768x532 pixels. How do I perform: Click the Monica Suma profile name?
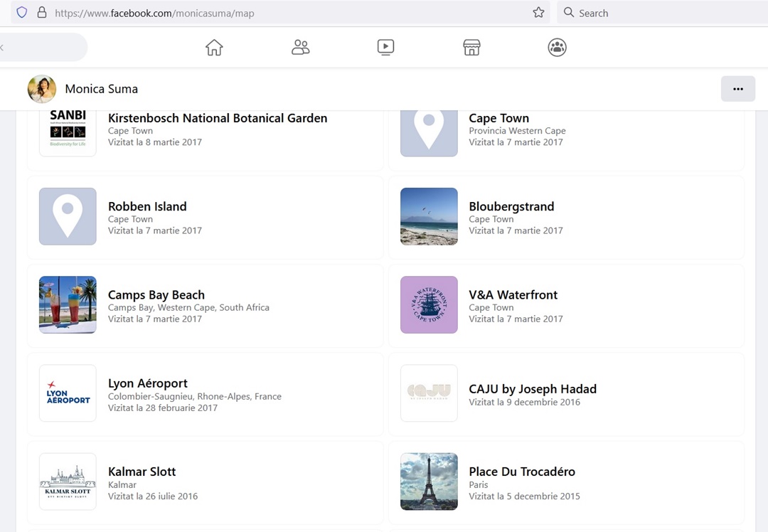(x=101, y=89)
